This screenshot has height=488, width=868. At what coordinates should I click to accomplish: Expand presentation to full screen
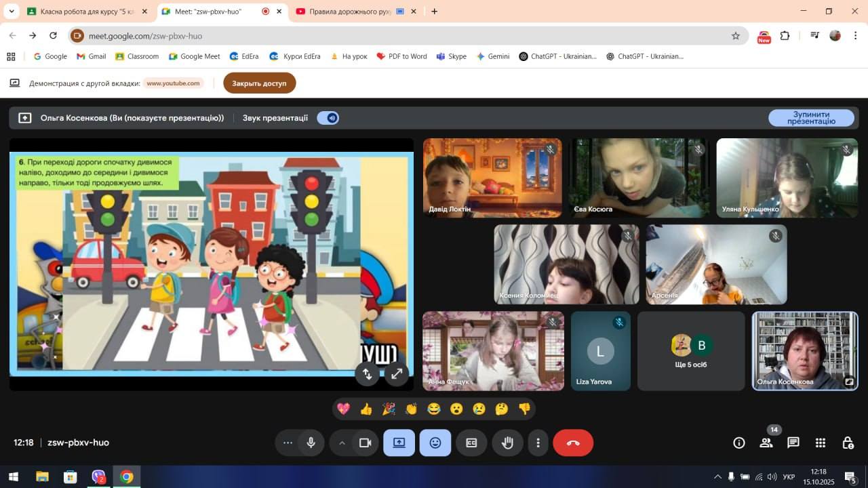[397, 373]
